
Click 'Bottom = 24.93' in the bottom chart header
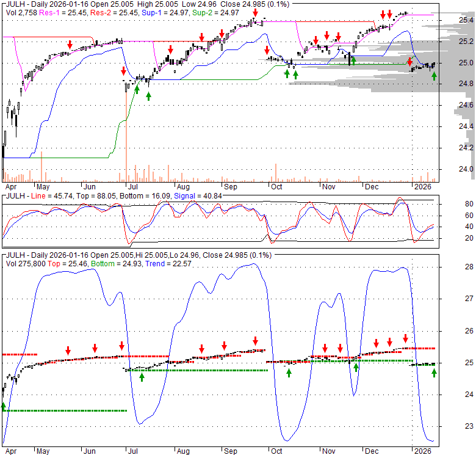pos(117,264)
